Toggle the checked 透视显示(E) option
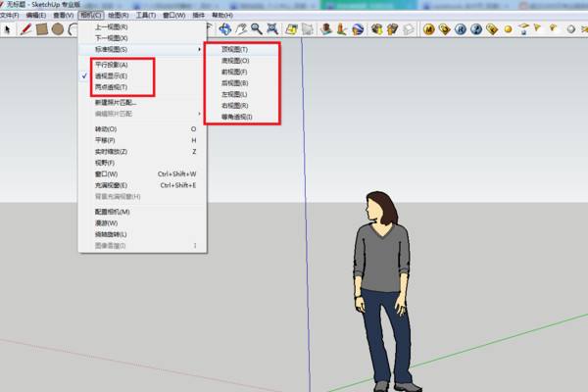This screenshot has height=392, width=588. point(111,75)
